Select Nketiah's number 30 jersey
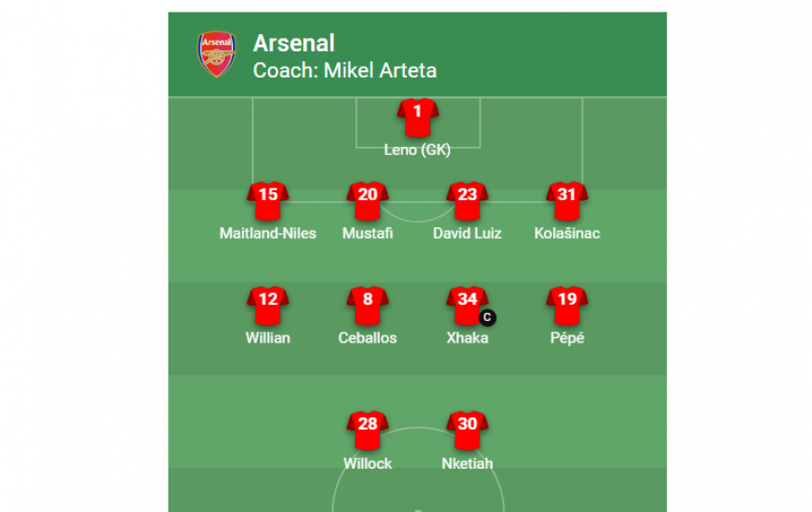812x512 pixels. pos(467,431)
